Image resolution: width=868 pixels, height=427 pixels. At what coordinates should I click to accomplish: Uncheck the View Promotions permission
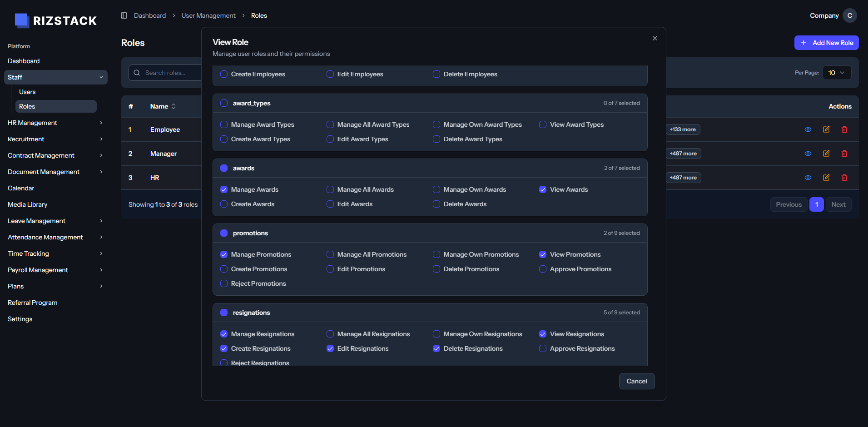543,254
